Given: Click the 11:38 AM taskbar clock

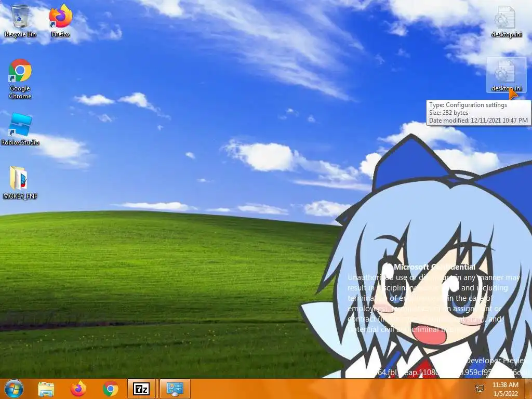Looking at the screenshot, I should (506, 389).
